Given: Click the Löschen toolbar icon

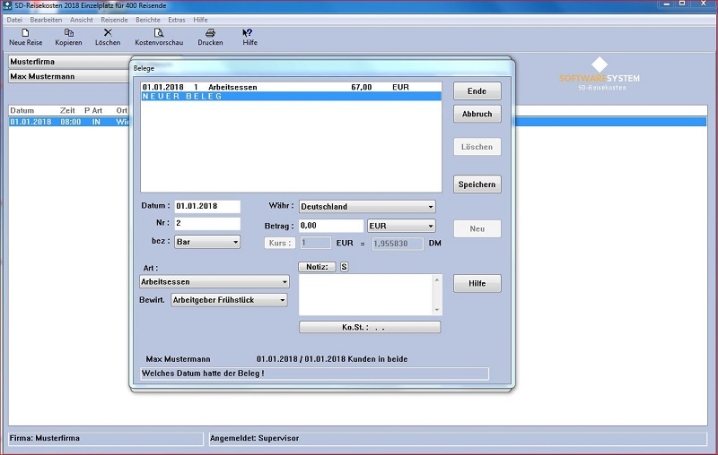Looking at the screenshot, I should pos(107,33).
